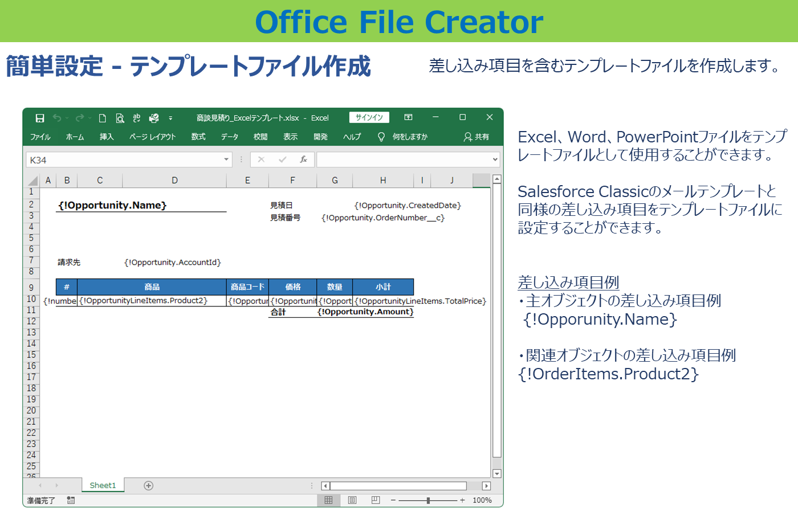The height and width of the screenshot is (532, 798).
Task: Open Print Preview via the magnifier page icon
Action: tap(120, 118)
